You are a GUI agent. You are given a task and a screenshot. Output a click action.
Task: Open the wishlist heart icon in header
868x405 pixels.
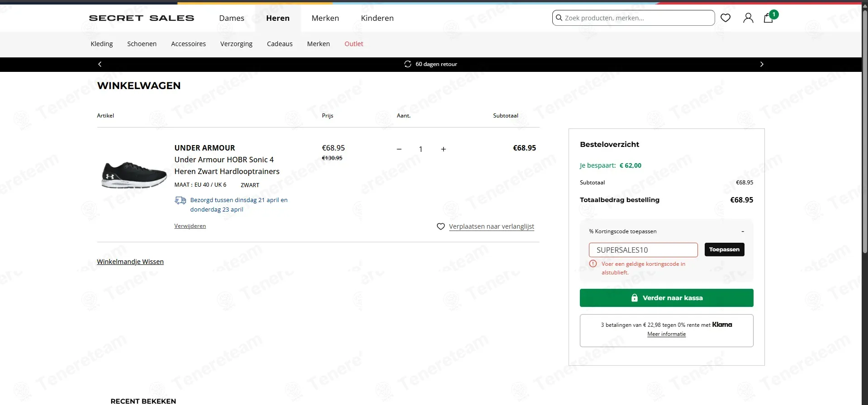[726, 18]
